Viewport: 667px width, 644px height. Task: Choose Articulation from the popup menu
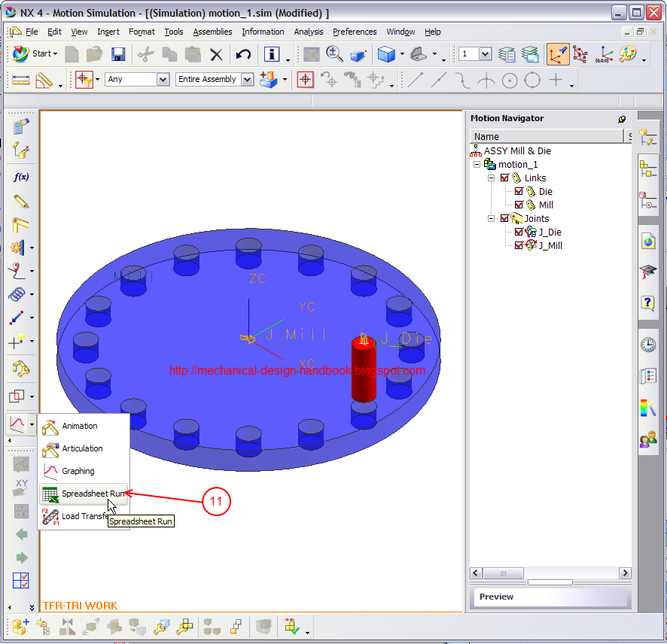coord(84,449)
